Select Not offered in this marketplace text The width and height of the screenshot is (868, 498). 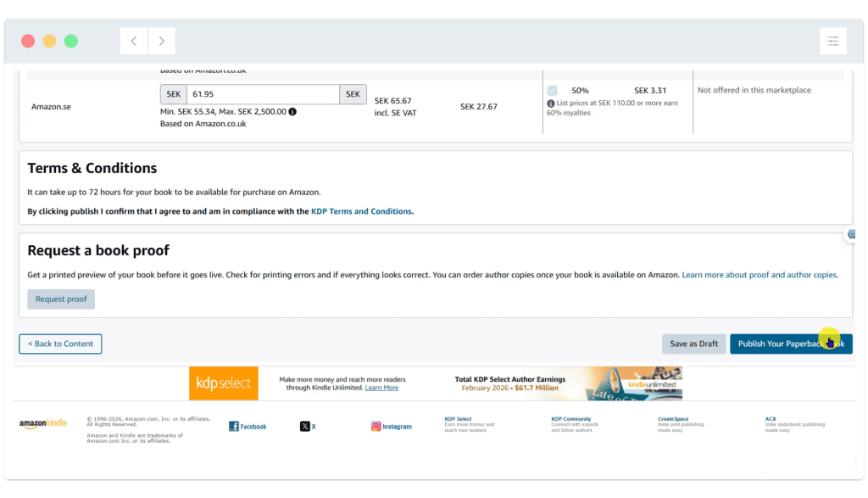(x=754, y=90)
